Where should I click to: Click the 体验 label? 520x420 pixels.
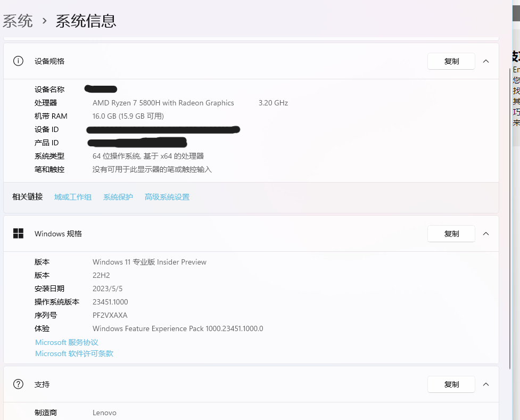42,328
